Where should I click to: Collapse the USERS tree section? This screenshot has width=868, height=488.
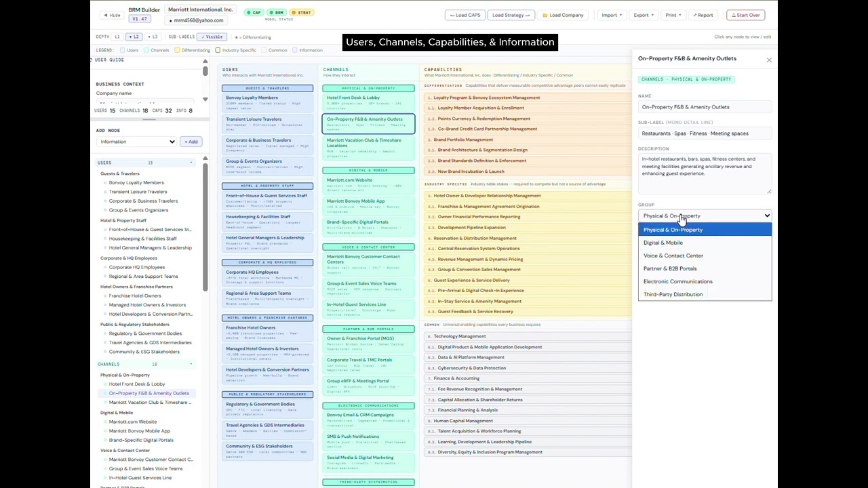coord(191,163)
